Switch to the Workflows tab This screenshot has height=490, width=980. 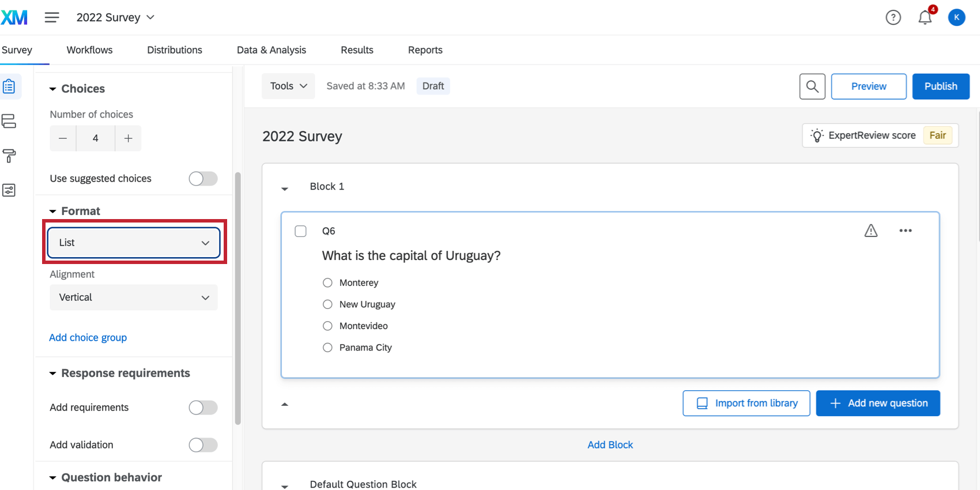89,50
